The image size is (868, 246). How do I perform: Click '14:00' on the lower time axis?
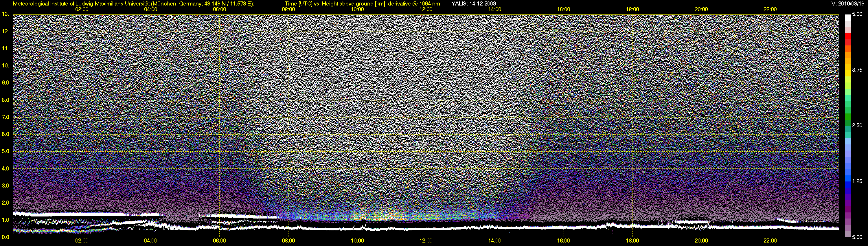coord(495,241)
